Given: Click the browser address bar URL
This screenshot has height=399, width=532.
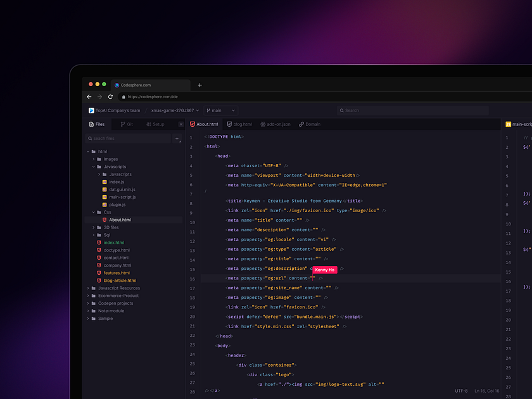Looking at the screenshot, I should [153, 97].
